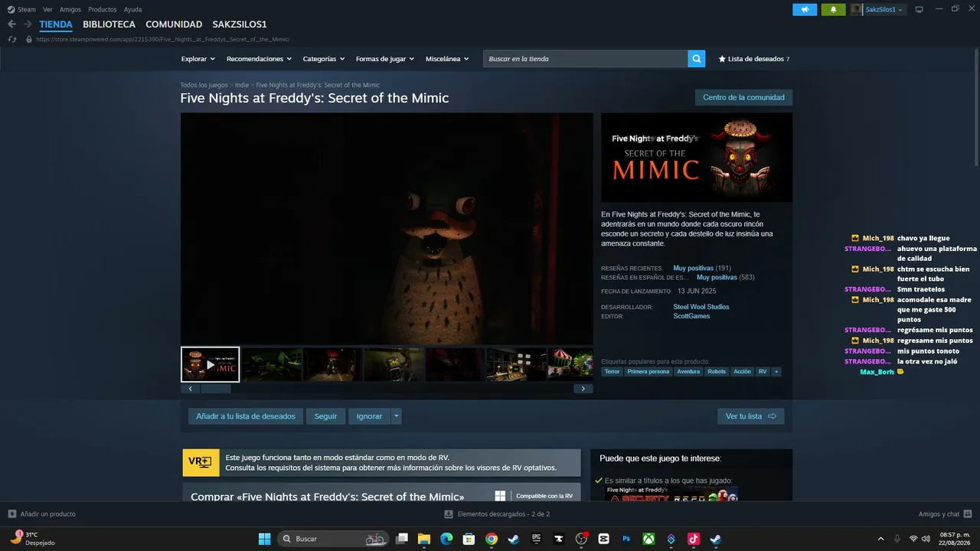Screen dimensions: 980x551
Task: Launch File Explorer from the taskbar
Action: click(424, 539)
